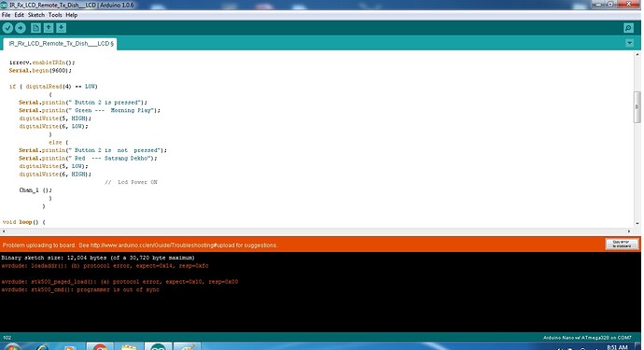Open the Edit menu

pyautogui.click(x=19, y=15)
